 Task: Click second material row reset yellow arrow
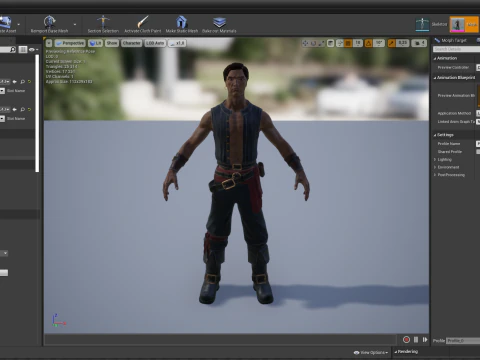(x=29, y=109)
